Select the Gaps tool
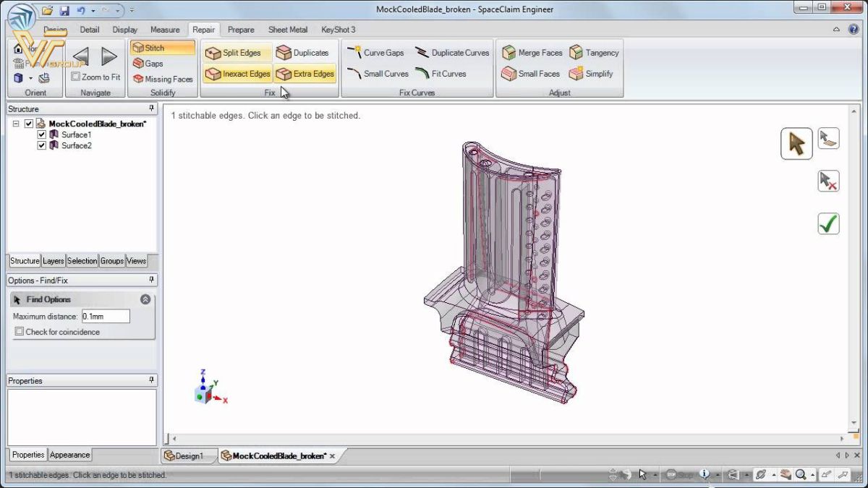 [x=149, y=64]
